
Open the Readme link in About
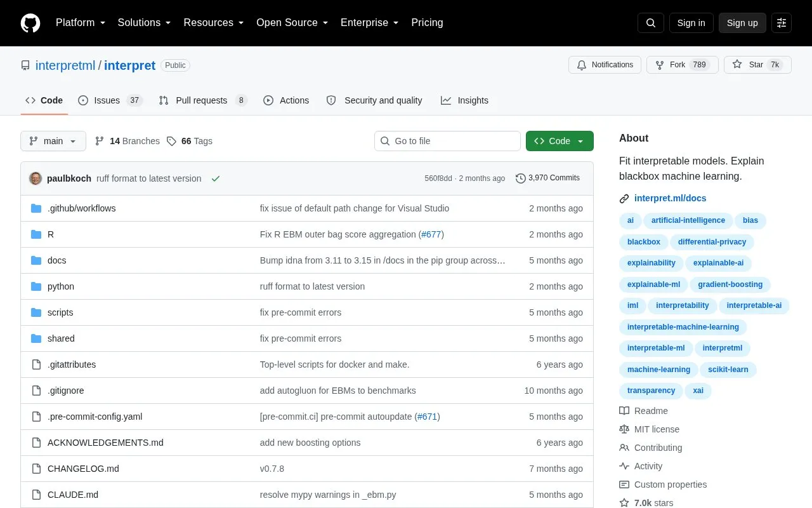644,411
